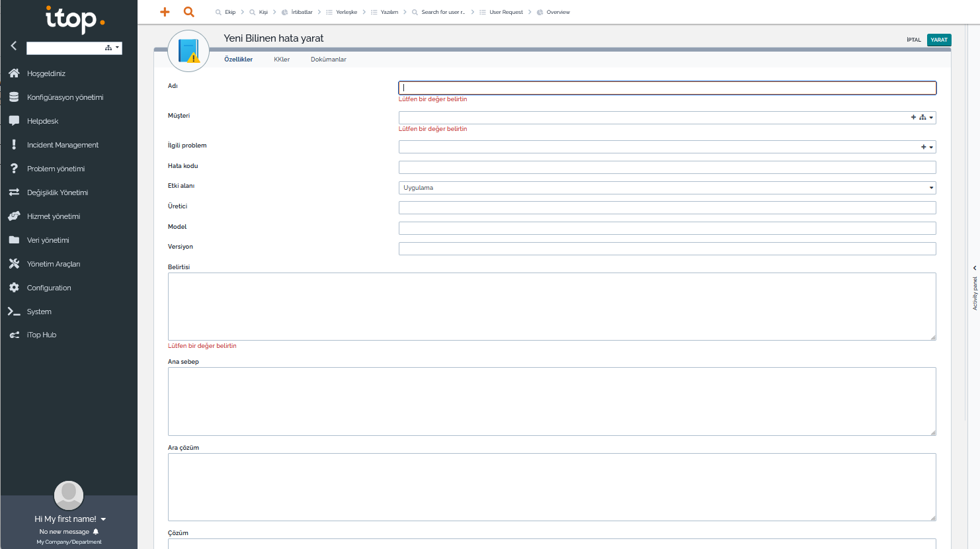Collapse the sidebar with the back arrow
The image size is (980, 549).
click(x=13, y=46)
